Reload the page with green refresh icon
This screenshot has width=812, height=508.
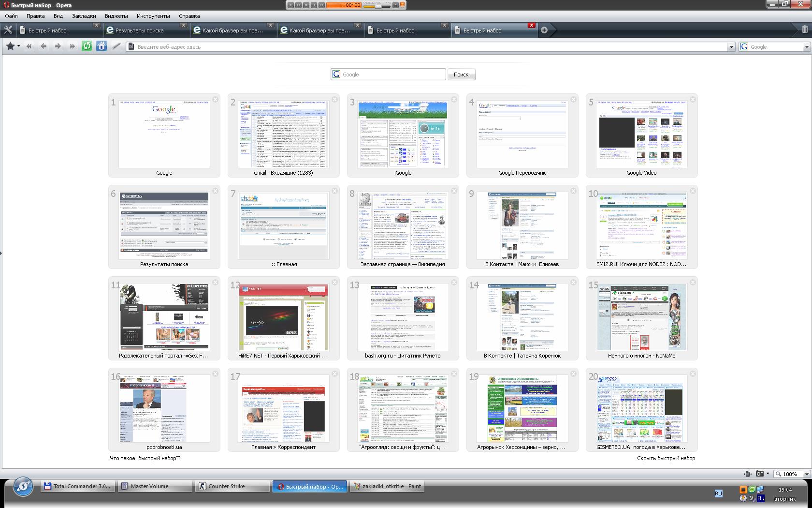point(87,46)
